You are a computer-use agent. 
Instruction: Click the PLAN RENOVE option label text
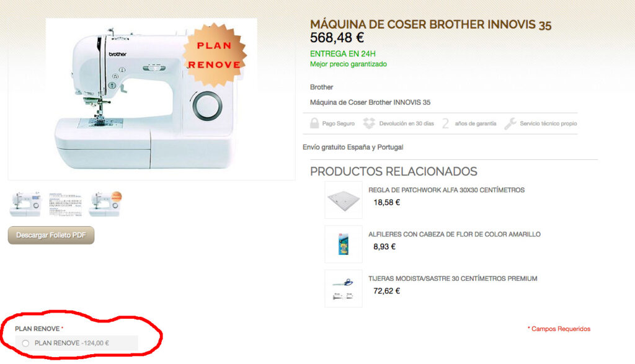57,343
